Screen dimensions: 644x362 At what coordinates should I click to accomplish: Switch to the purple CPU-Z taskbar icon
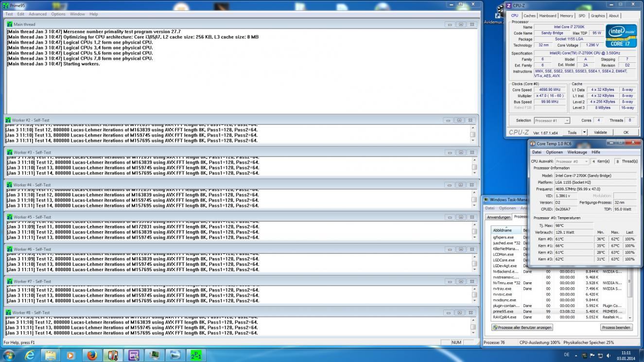(x=134, y=355)
